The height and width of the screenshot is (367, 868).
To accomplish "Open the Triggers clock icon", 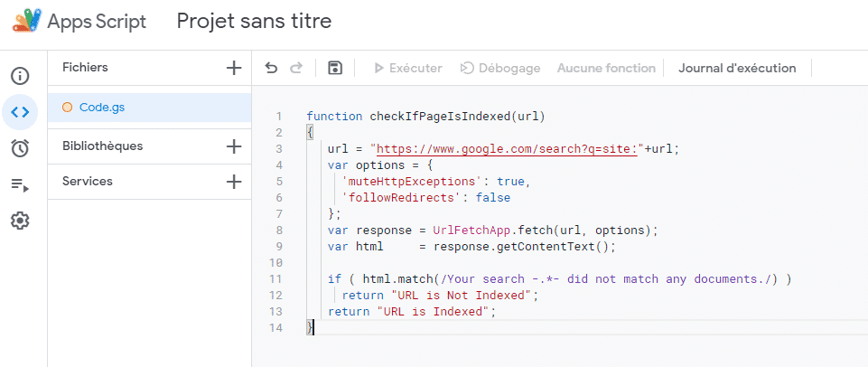I will point(20,148).
